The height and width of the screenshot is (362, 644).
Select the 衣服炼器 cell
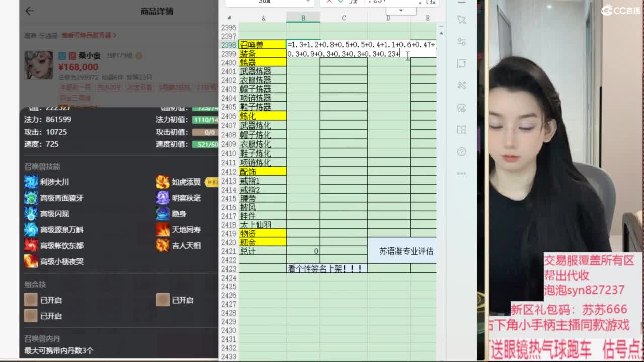(263, 80)
